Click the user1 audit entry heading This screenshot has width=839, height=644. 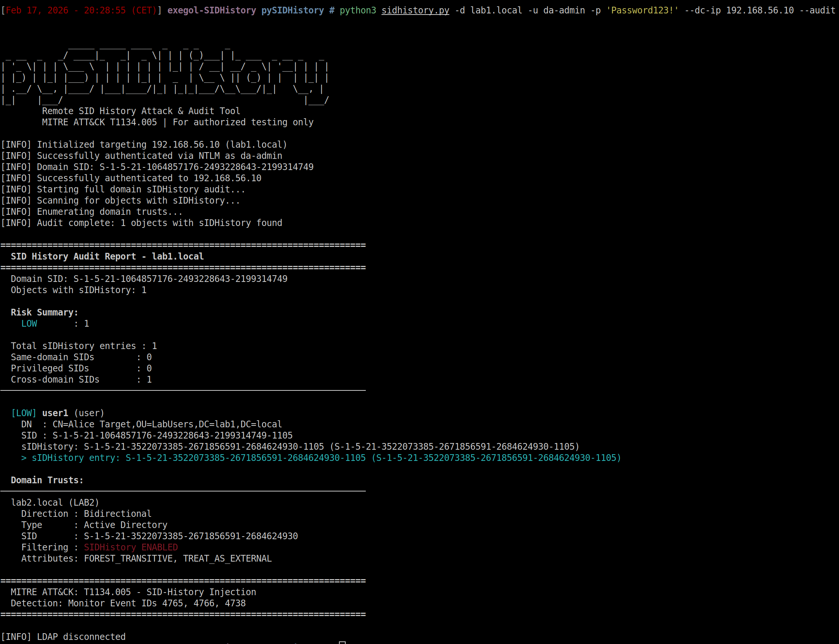pos(54,413)
